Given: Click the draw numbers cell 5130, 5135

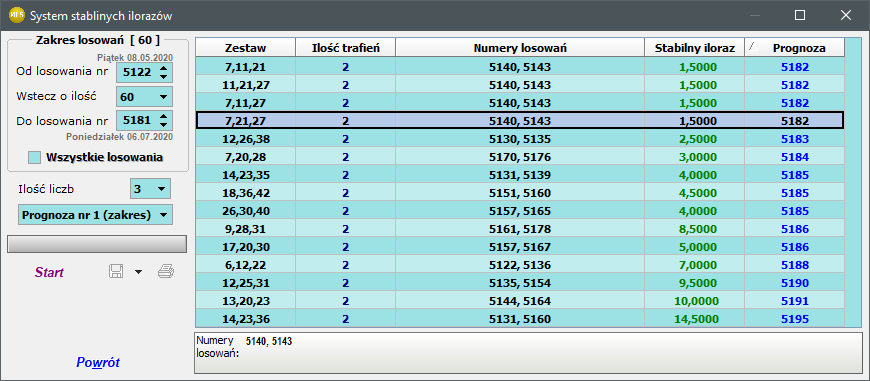Looking at the screenshot, I should [x=520, y=139].
